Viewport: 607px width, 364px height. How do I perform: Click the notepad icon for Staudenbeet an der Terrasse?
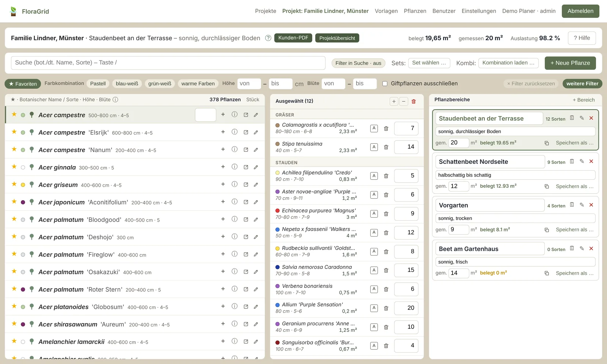pos(572,118)
